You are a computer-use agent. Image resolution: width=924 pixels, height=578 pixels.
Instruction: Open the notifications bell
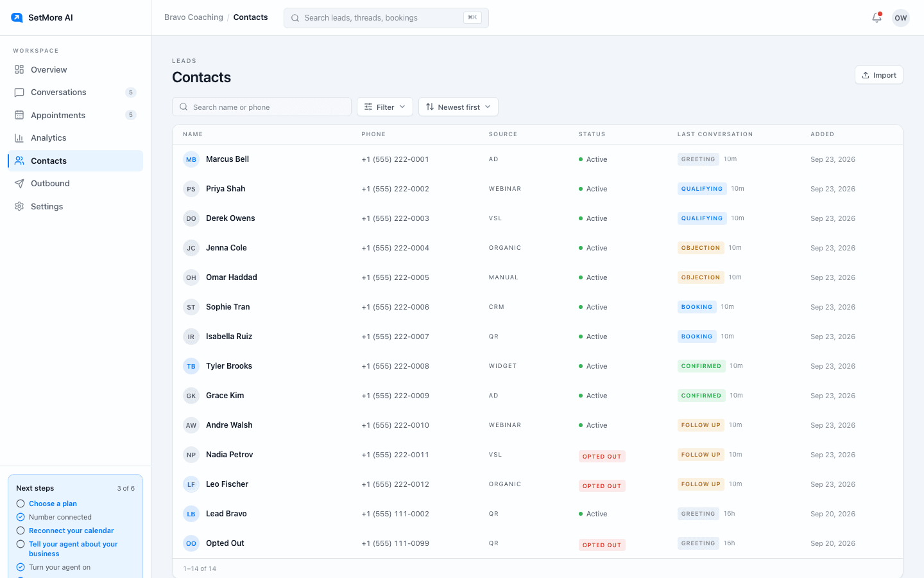click(x=877, y=17)
